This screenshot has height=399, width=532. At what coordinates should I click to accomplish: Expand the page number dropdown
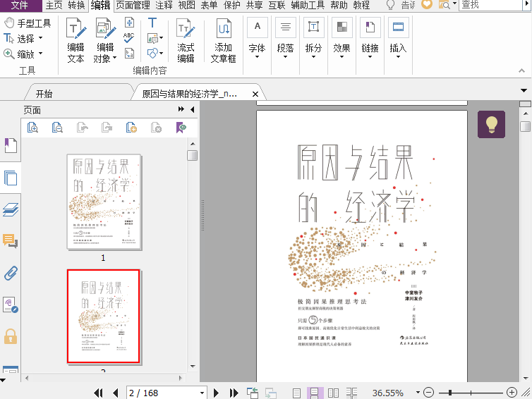coord(202,393)
